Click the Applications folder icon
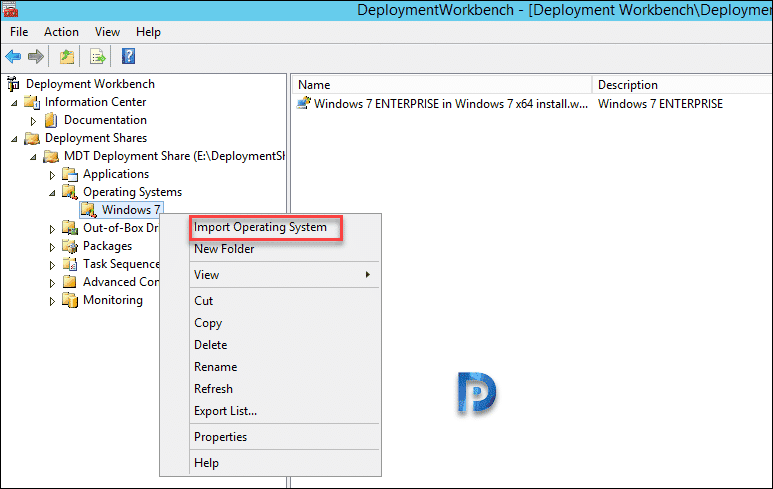This screenshot has height=489, width=773. tap(70, 174)
